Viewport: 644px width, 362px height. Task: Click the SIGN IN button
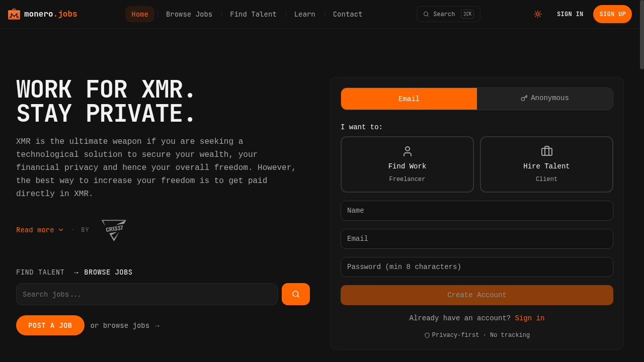pos(570,14)
